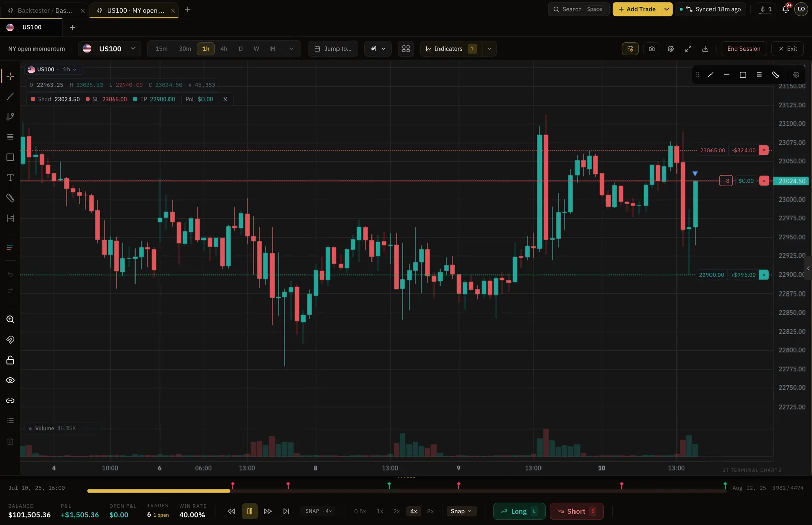Open the Fibonacci lines tool in sidebar
The image size is (812, 525).
click(10, 137)
